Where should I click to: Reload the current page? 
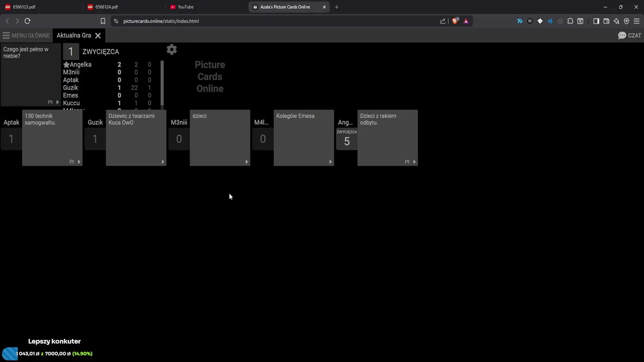point(28,21)
